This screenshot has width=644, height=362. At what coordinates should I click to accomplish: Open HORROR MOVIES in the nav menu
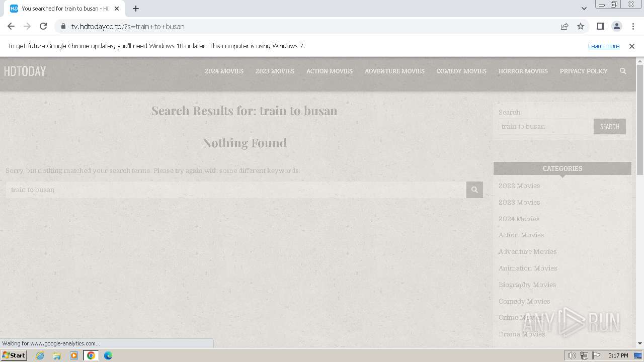(523, 71)
